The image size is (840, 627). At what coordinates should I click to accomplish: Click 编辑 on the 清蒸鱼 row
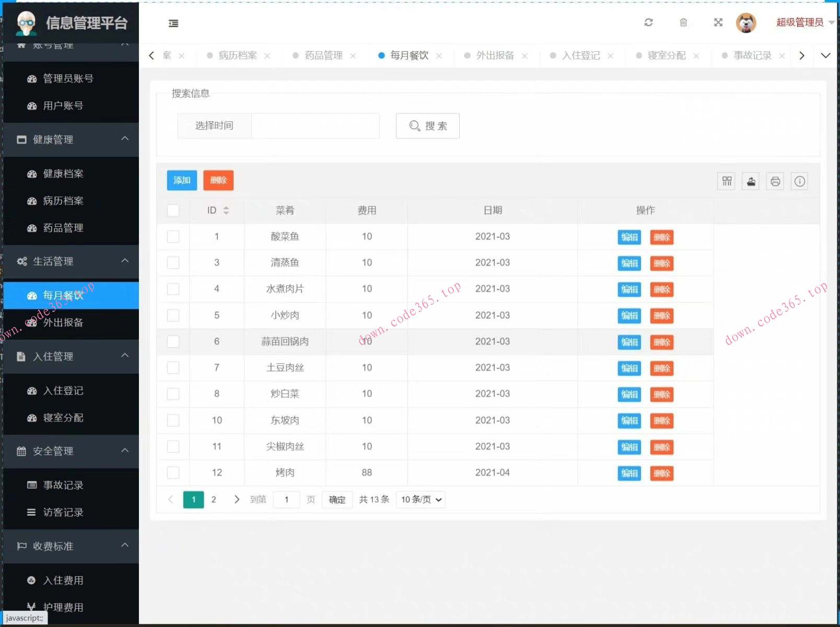pyautogui.click(x=629, y=263)
